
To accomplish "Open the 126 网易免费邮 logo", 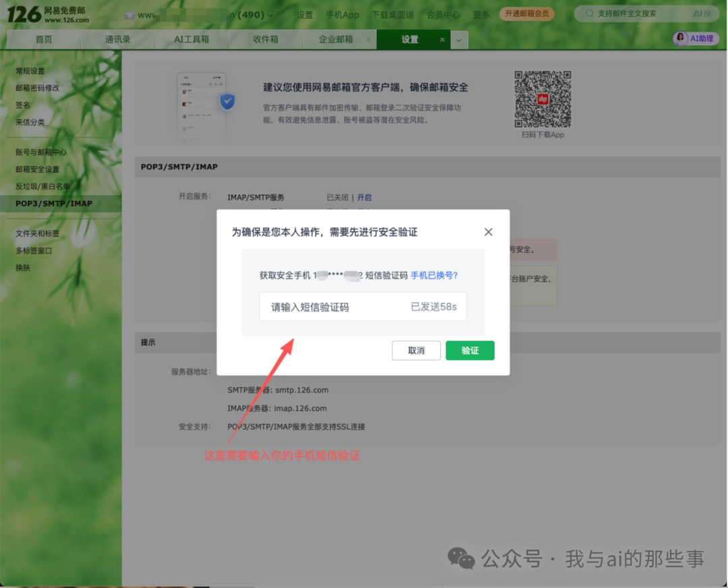I will point(48,15).
